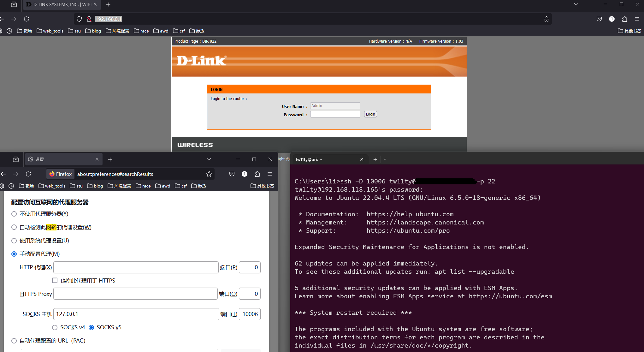Viewport: 644px width, 352px height.
Task: Open the 'web_tools' bookmark folder in top bar
Action: coord(50,31)
